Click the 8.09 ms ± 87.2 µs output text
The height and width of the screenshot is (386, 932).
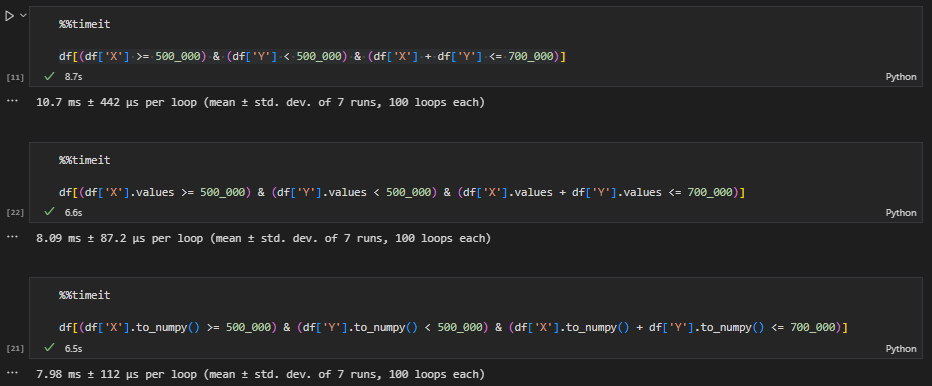tap(263, 238)
